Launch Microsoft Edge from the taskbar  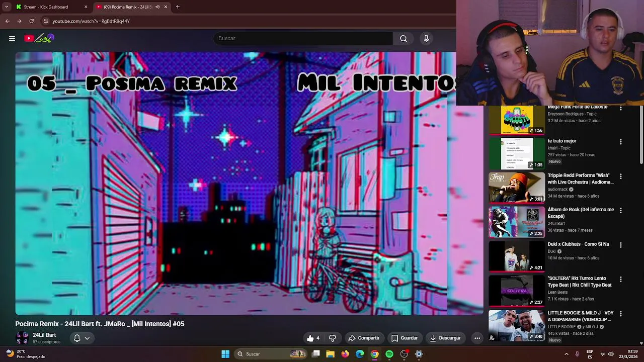(x=360, y=354)
